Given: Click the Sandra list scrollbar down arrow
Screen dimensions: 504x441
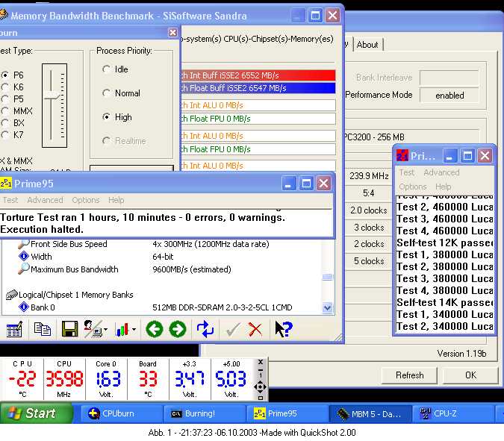Looking at the screenshot, I should tap(327, 308).
